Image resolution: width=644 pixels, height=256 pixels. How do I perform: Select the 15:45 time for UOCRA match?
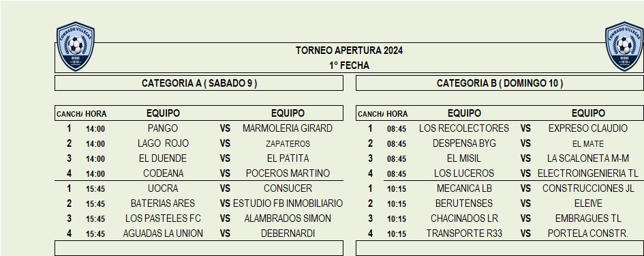pos(95,189)
